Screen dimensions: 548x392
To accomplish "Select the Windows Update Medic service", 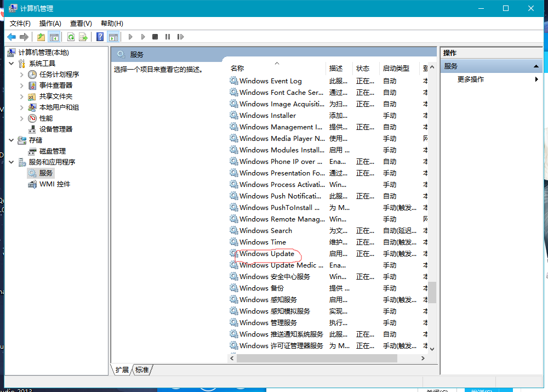I will click(281, 265).
